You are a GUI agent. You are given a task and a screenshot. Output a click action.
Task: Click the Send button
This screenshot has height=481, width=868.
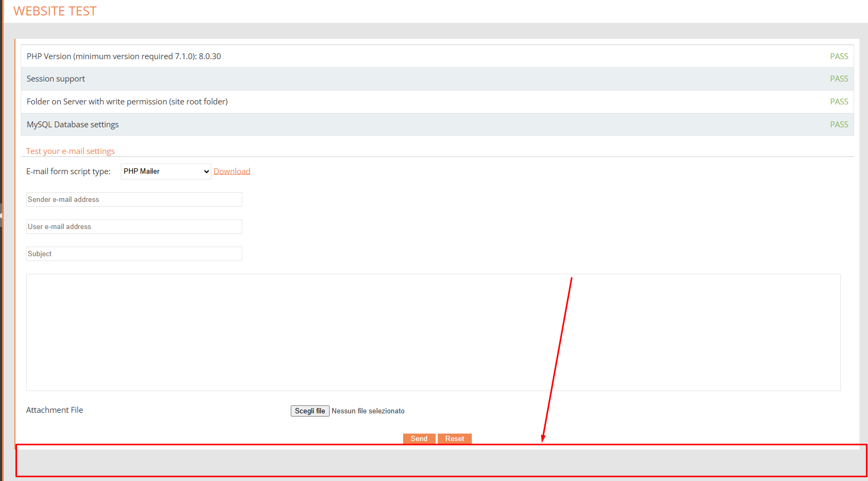(x=419, y=438)
